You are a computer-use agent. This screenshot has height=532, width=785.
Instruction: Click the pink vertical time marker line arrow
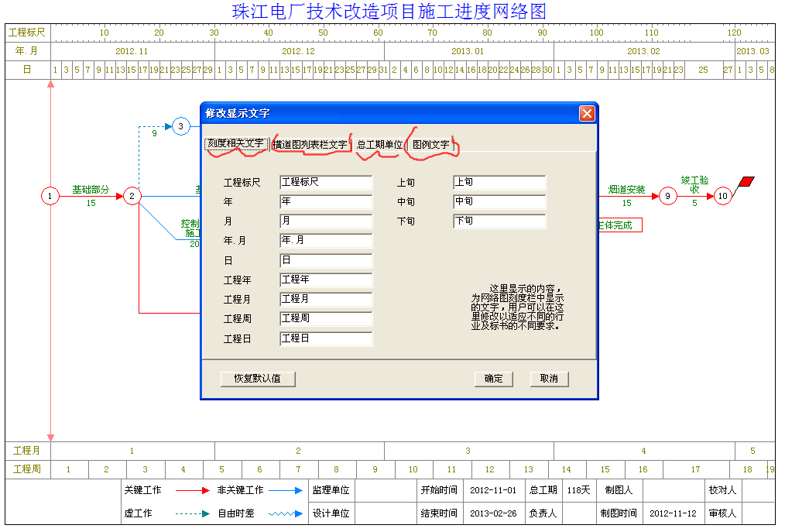pos(50,260)
